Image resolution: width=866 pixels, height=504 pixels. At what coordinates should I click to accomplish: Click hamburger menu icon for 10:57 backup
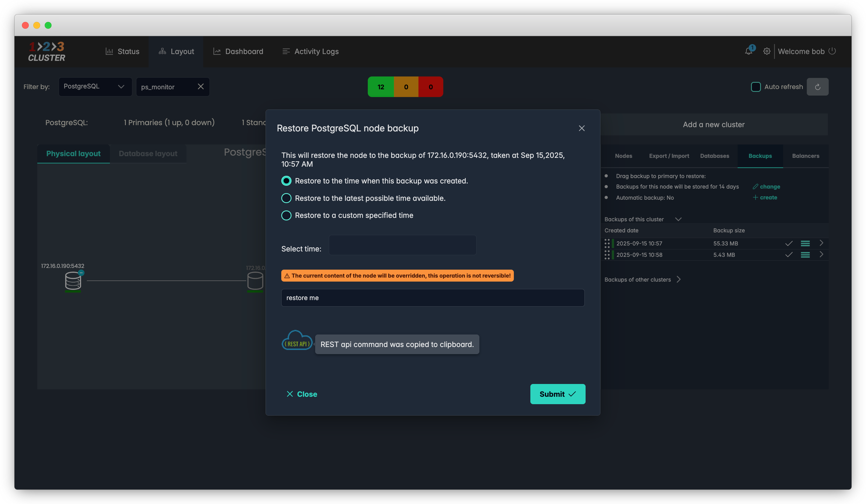805,243
